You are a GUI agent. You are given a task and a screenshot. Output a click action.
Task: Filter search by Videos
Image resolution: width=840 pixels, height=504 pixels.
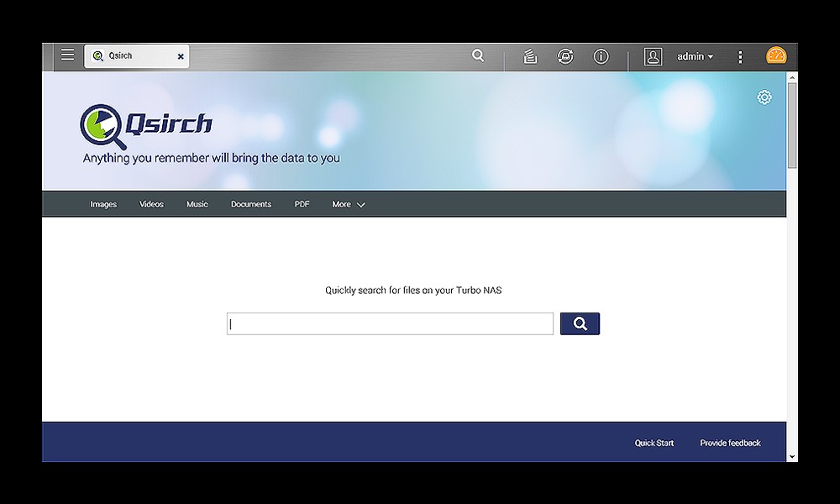click(x=151, y=204)
